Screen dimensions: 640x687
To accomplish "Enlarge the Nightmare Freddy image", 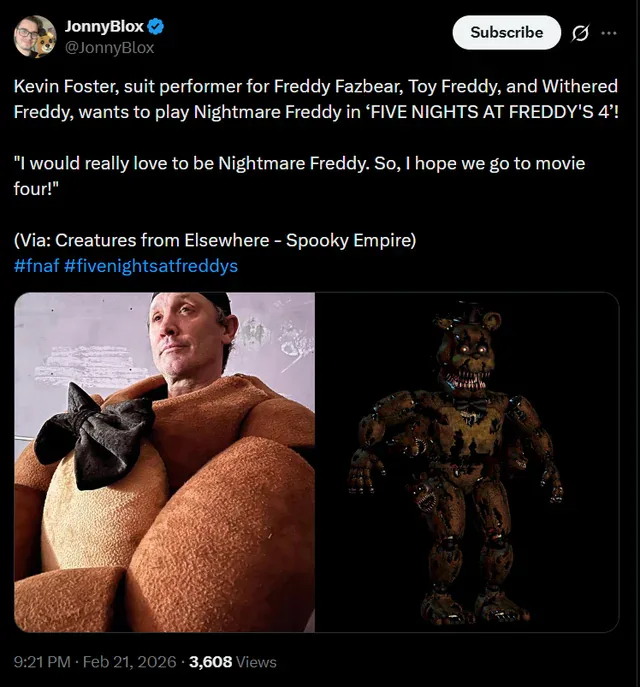I will pos(467,462).
